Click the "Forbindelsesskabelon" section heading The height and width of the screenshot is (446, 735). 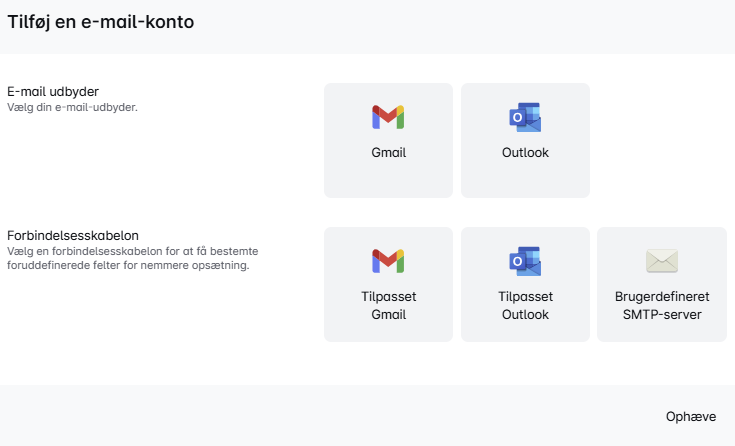pyautogui.click(x=73, y=235)
